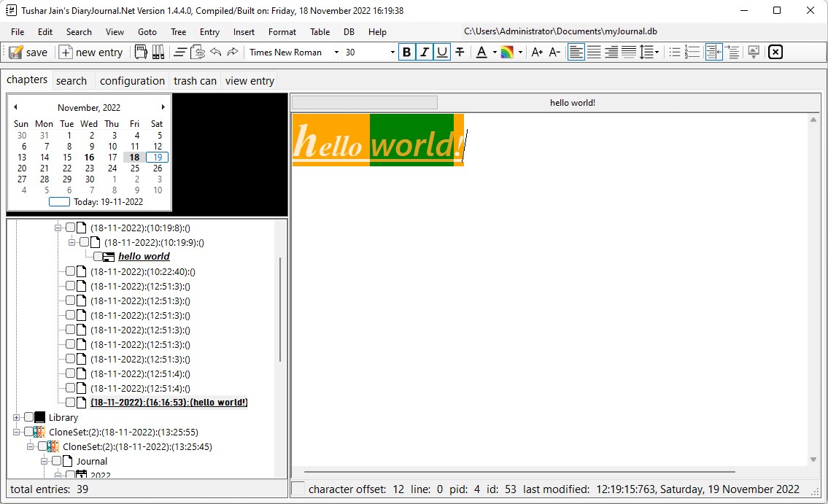Select center alignment icon

[594, 53]
